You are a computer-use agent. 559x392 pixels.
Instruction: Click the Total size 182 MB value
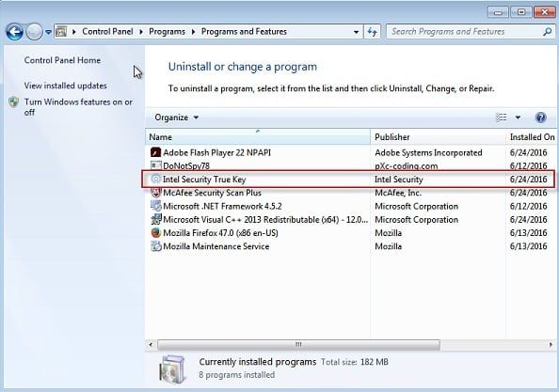pyautogui.click(x=374, y=362)
